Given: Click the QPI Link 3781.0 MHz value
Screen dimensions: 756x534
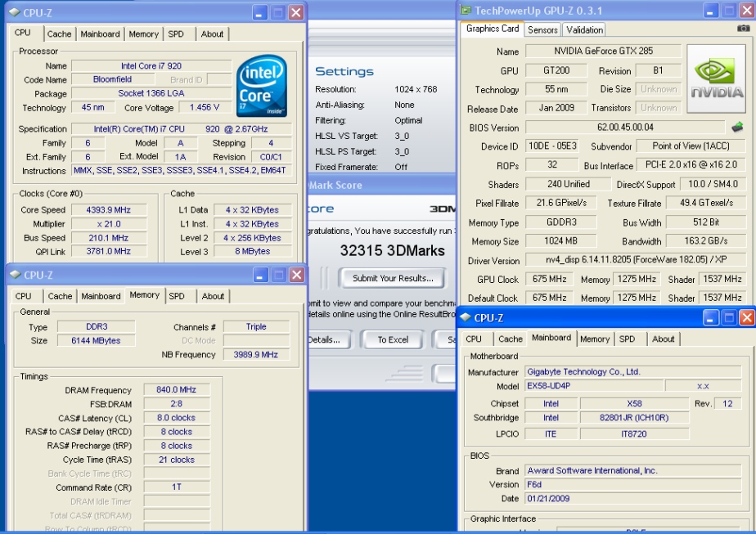Looking at the screenshot, I should (x=109, y=251).
